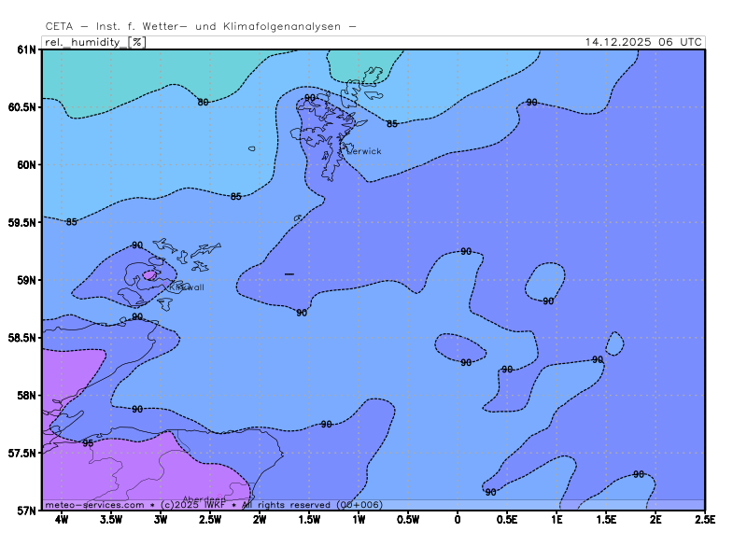
Task: Click the 14.12.2025 06 UTC timestamp
Action: coord(643,42)
